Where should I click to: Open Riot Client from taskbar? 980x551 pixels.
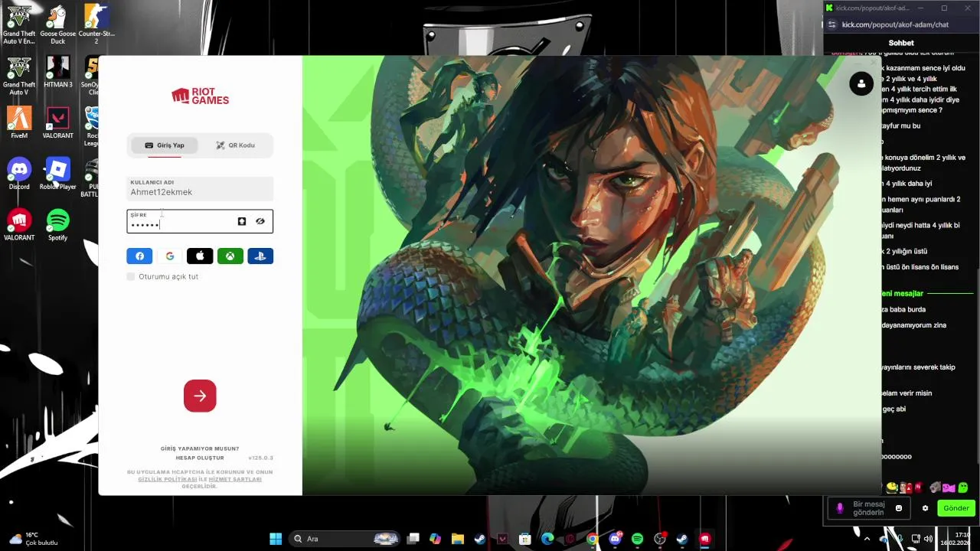[705, 539]
